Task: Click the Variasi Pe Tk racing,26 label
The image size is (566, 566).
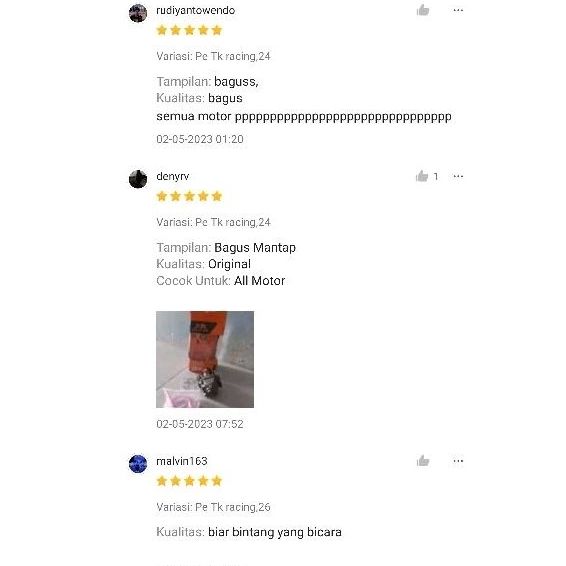Action: 213,507
